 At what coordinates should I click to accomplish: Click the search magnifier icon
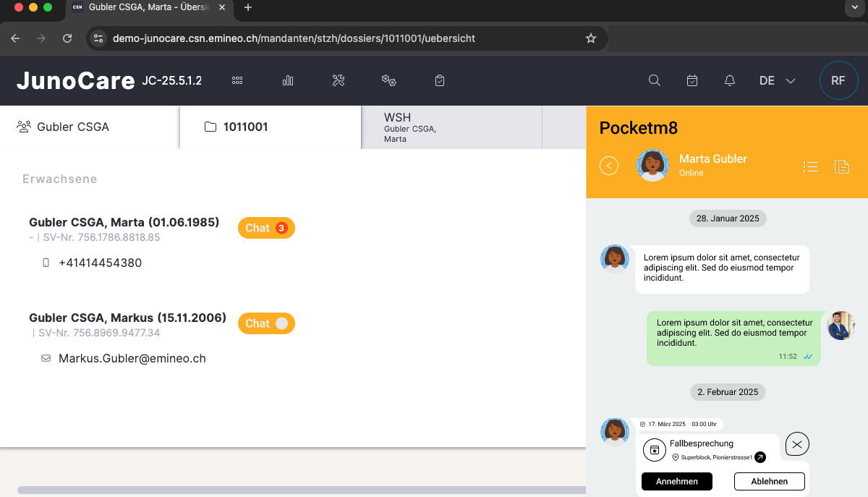point(655,80)
